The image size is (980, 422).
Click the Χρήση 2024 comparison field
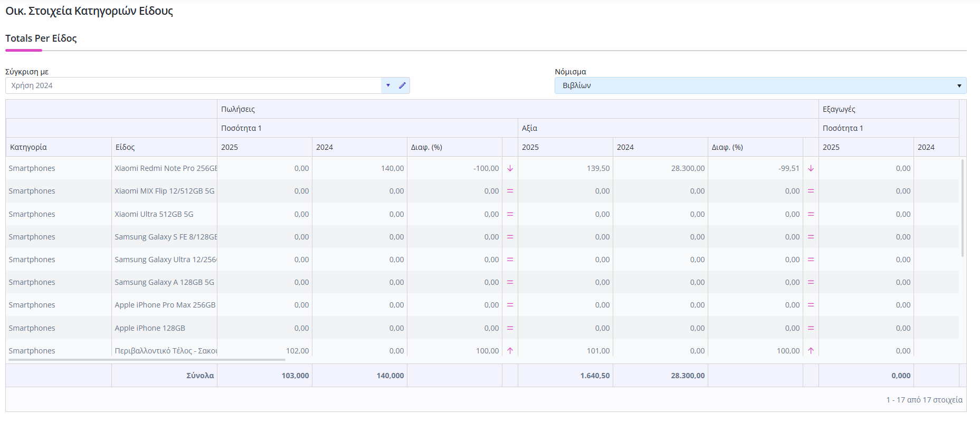coord(193,85)
